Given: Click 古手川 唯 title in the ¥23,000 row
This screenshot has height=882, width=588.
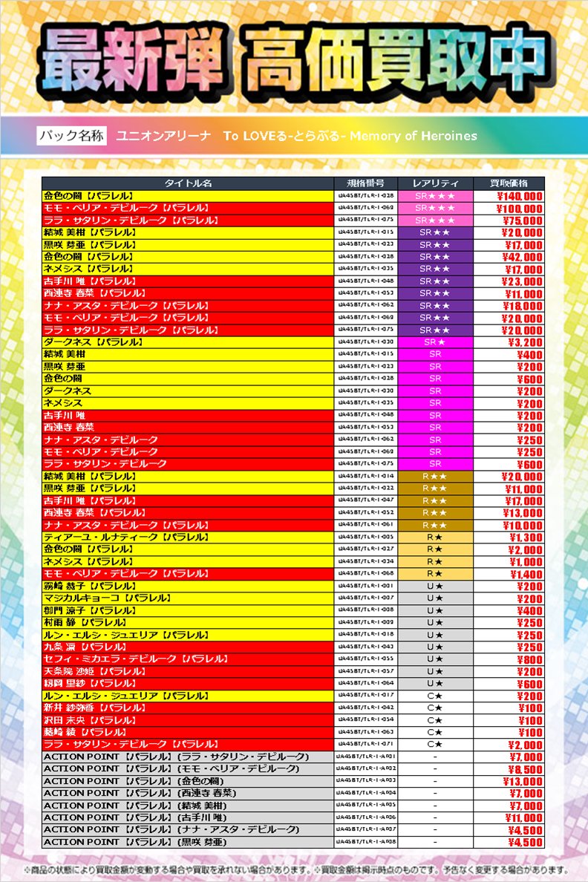Looking at the screenshot, I should pos(188,281).
